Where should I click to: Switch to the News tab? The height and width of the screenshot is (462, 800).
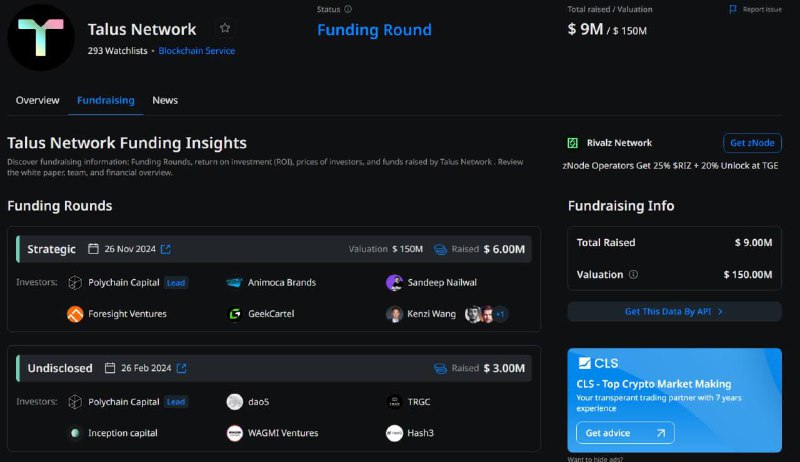pos(165,100)
